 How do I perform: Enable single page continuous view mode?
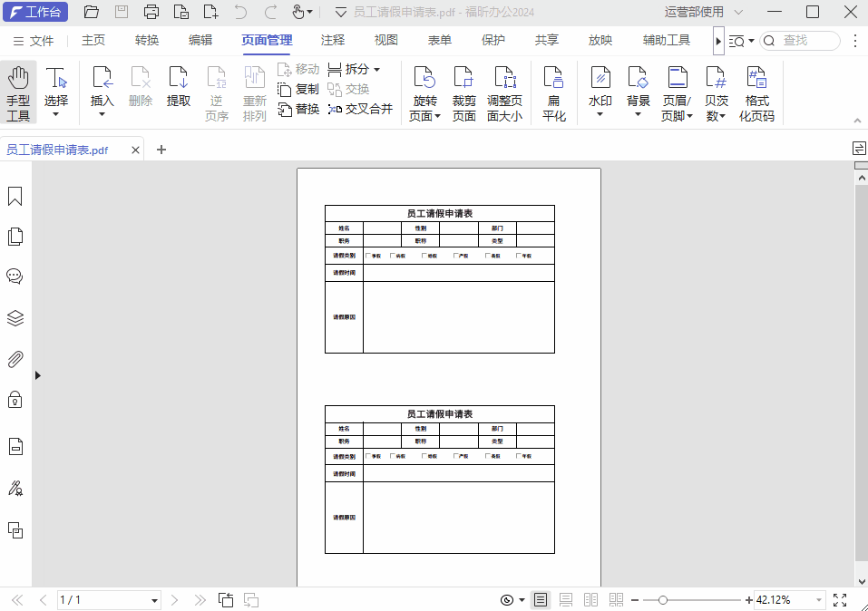tap(566, 600)
